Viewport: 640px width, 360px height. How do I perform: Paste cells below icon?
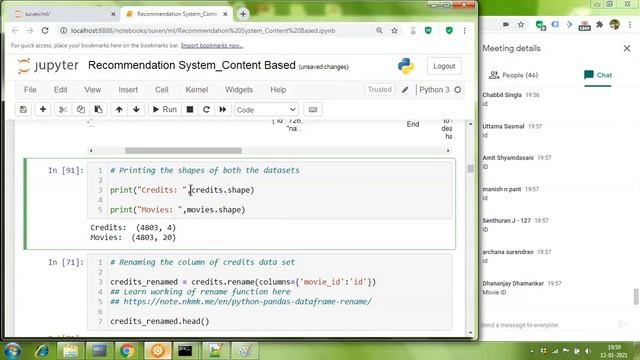[98, 109]
